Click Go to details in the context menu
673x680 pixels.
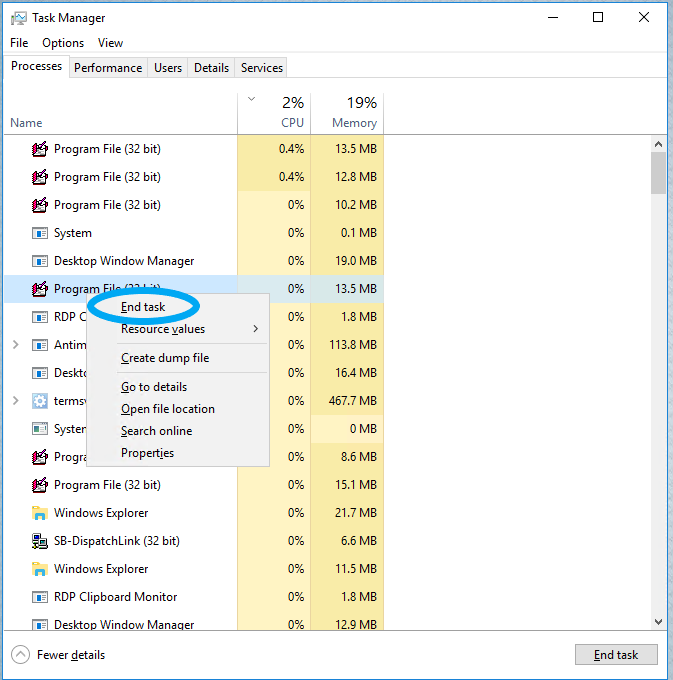point(154,387)
